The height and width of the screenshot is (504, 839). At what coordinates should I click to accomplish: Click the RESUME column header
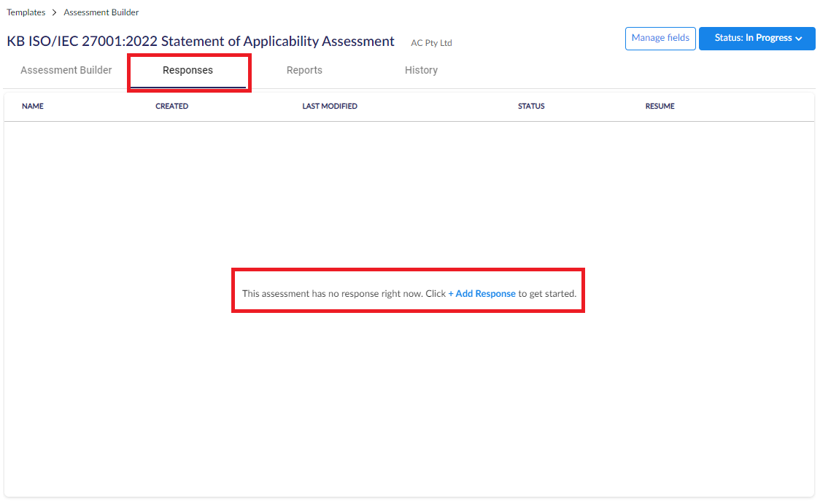[x=660, y=106]
